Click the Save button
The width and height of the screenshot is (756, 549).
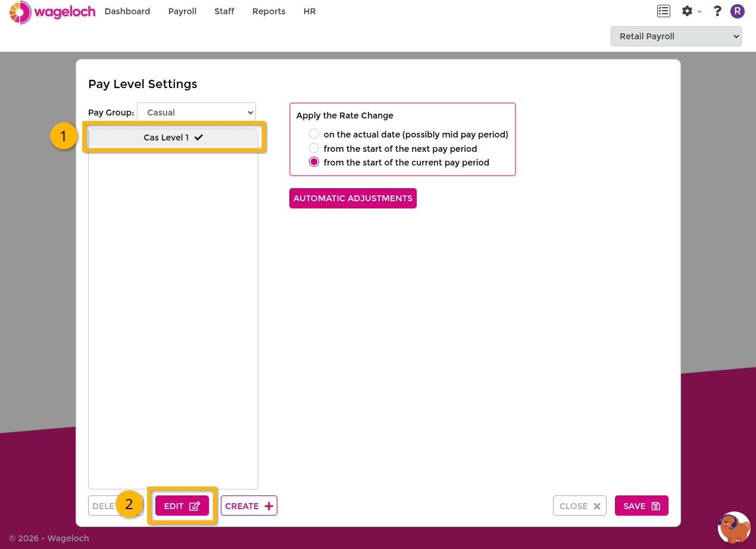[642, 506]
